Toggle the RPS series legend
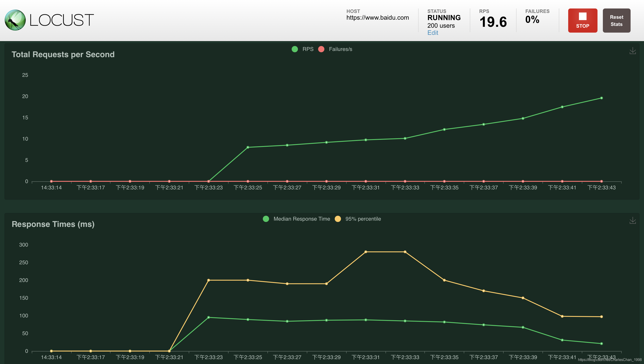The height and width of the screenshot is (364, 644). pos(308,49)
